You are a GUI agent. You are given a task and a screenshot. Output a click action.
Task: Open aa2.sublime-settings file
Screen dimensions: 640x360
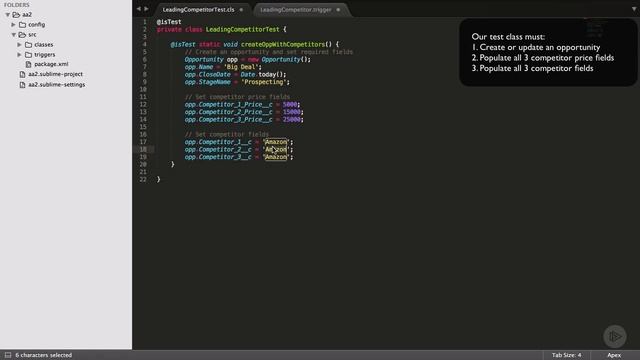pos(57,84)
